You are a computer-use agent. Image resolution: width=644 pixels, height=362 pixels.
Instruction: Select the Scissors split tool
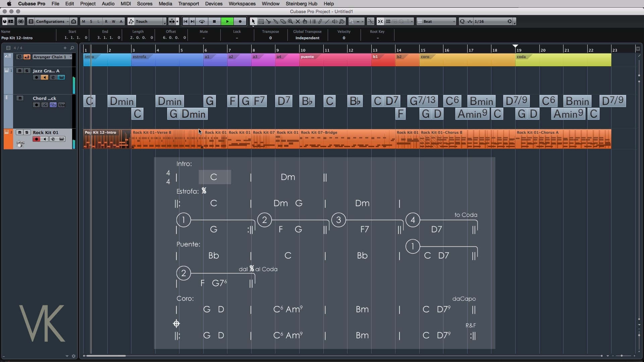click(268, 21)
